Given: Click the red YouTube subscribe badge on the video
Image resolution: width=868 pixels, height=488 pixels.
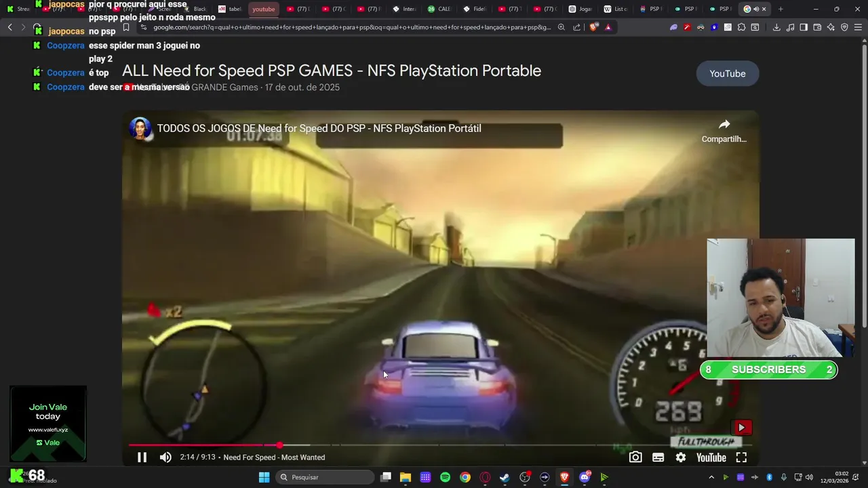Looking at the screenshot, I should click(x=741, y=428).
